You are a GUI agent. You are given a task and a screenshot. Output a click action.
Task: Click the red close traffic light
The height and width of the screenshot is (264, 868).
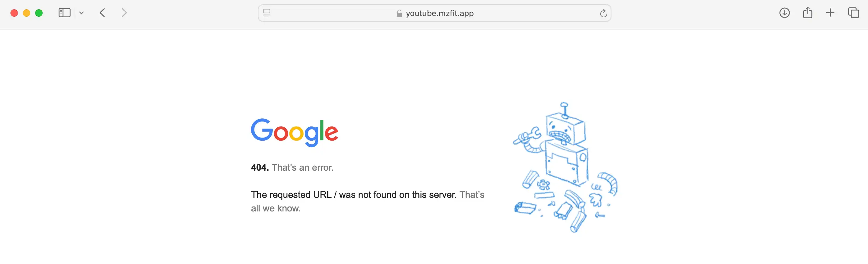tap(14, 13)
